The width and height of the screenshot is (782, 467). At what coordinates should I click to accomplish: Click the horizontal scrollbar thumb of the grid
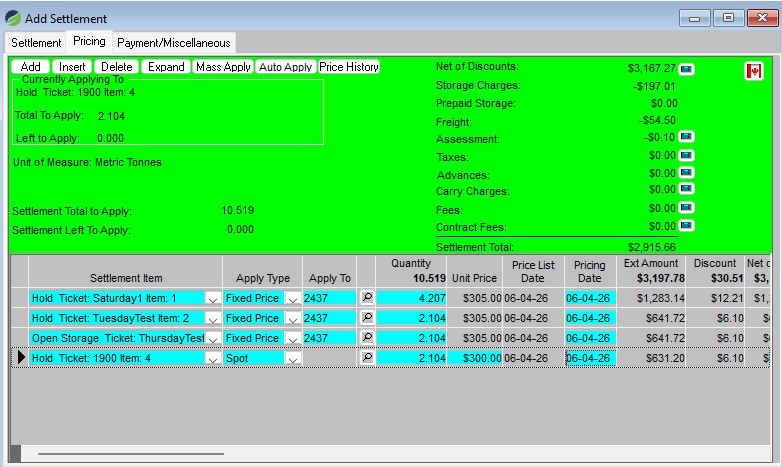click(131, 454)
